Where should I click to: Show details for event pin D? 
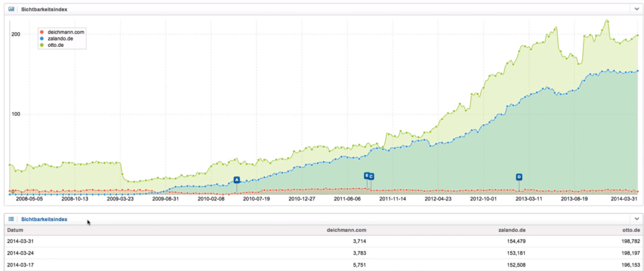(x=519, y=177)
